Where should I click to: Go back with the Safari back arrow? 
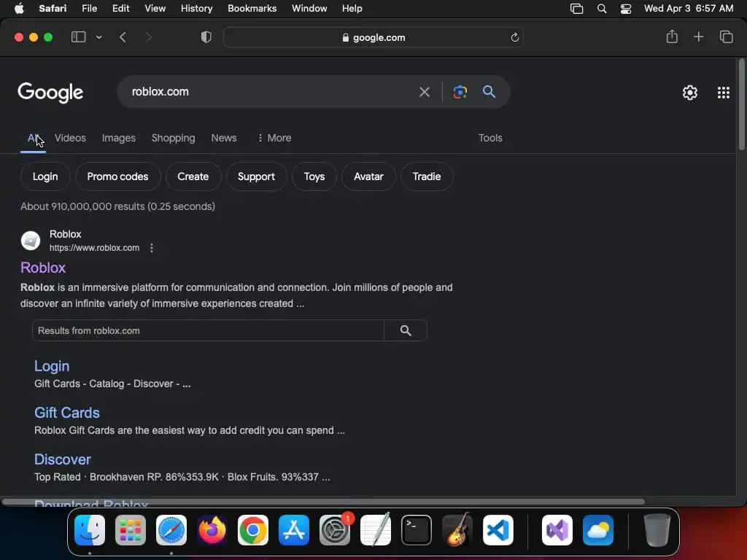123,37
